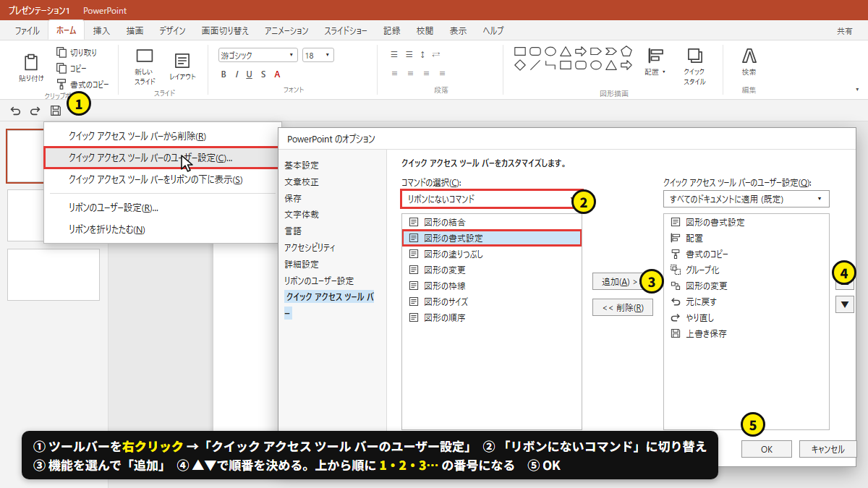Click the Save icon in quick access toolbar

coord(56,111)
